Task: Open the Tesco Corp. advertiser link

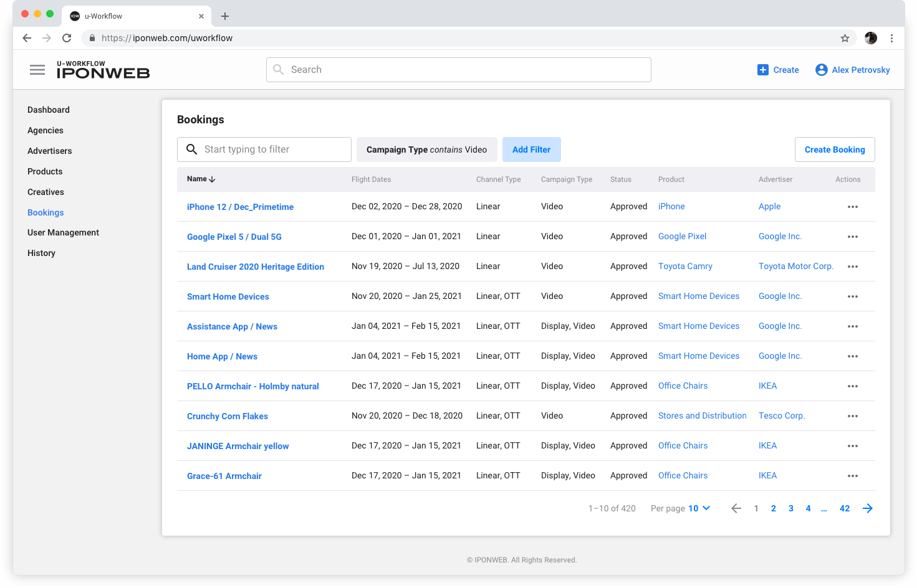Action: pyautogui.click(x=782, y=415)
